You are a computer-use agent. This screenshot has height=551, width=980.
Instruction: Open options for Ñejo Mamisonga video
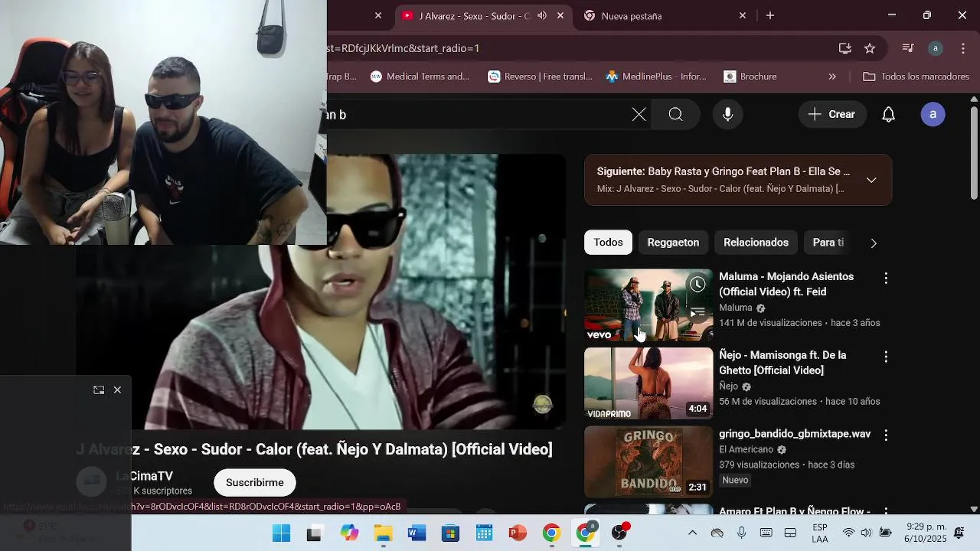point(886,357)
